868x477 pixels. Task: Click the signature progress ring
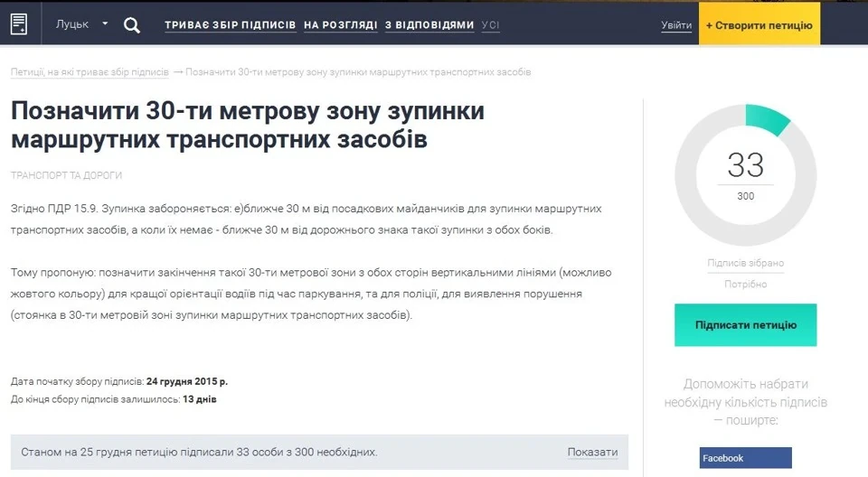pyautogui.click(x=745, y=175)
